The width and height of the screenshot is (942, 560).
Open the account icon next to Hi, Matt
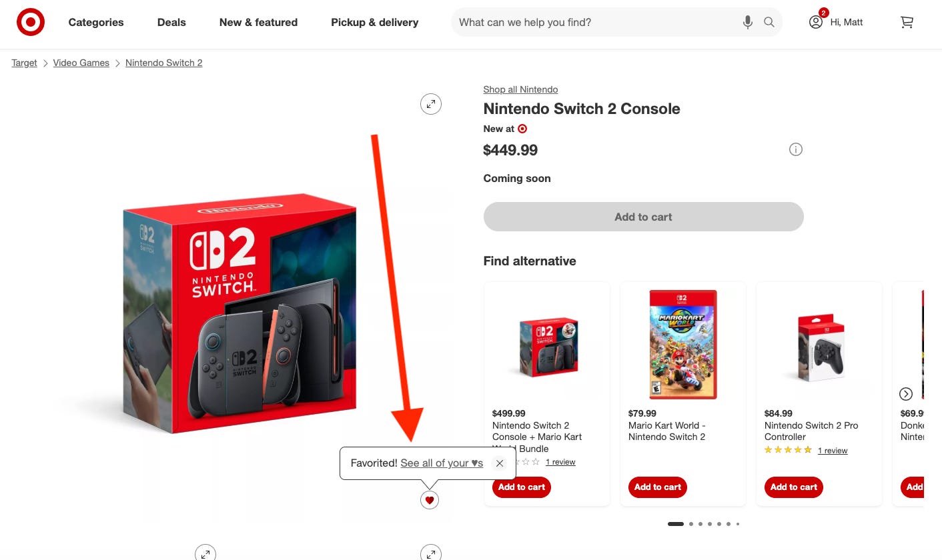(x=815, y=22)
